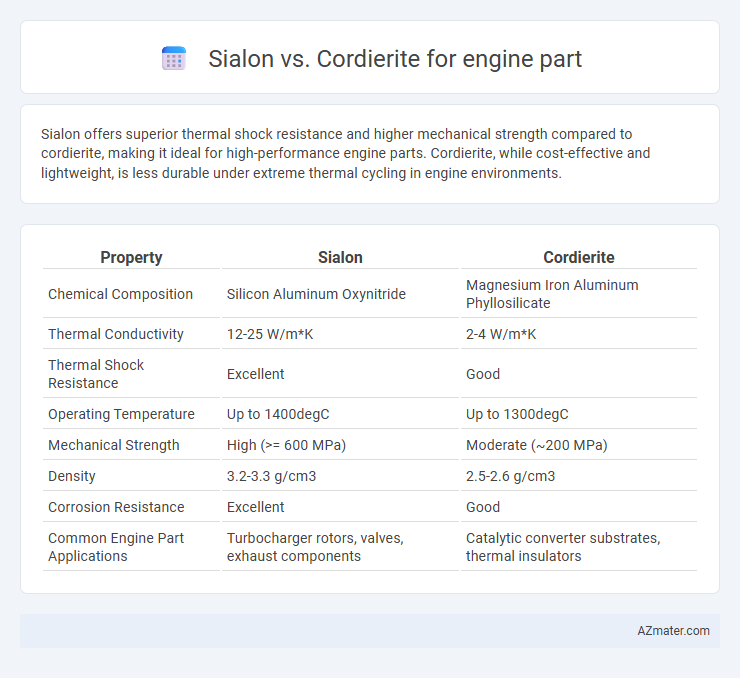The height and width of the screenshot is (678, 740).
Task: Select the 'Silicon Aluminum Oxynitride' cell
Action: pos(316,294)
